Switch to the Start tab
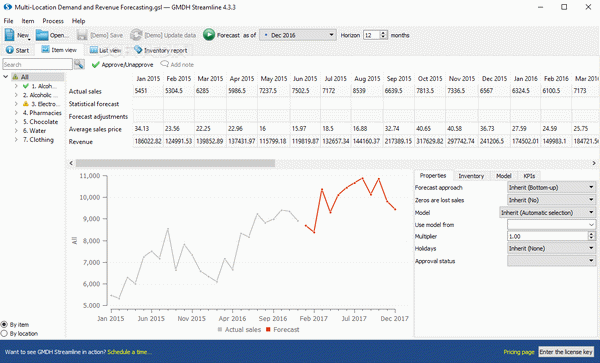 (18, 50)
